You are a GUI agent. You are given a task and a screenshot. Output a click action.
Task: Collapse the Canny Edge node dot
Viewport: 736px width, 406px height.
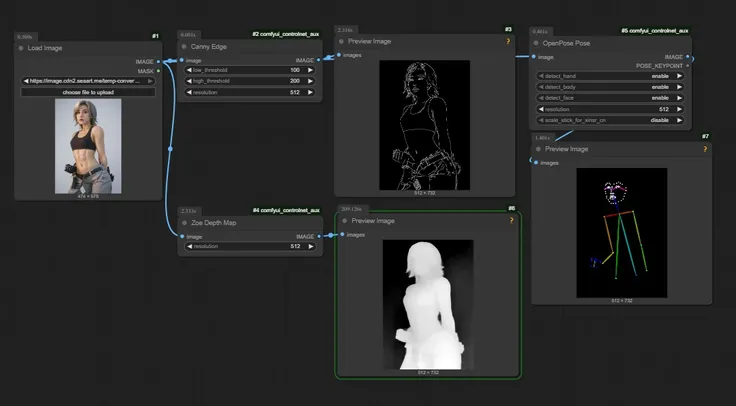point(184,46)
